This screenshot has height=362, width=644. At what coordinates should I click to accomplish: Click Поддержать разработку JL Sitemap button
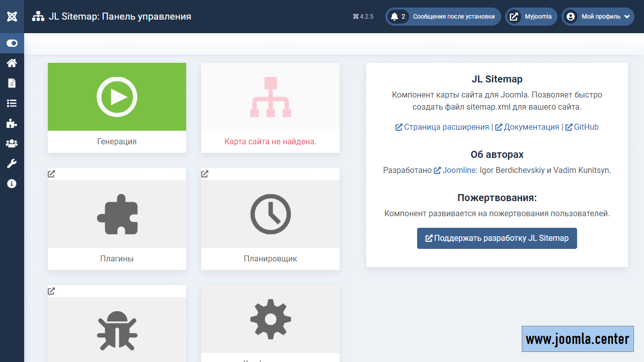(x=497, y=238)
